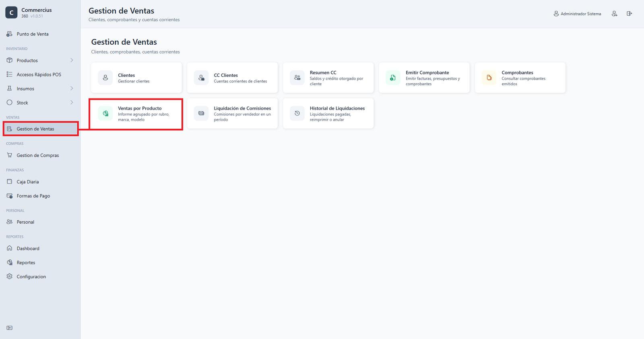Screen dimensions: 644x339
Task: Collapse sidebar using bottom-left panel icon
Action: click(x=10, y=328)
